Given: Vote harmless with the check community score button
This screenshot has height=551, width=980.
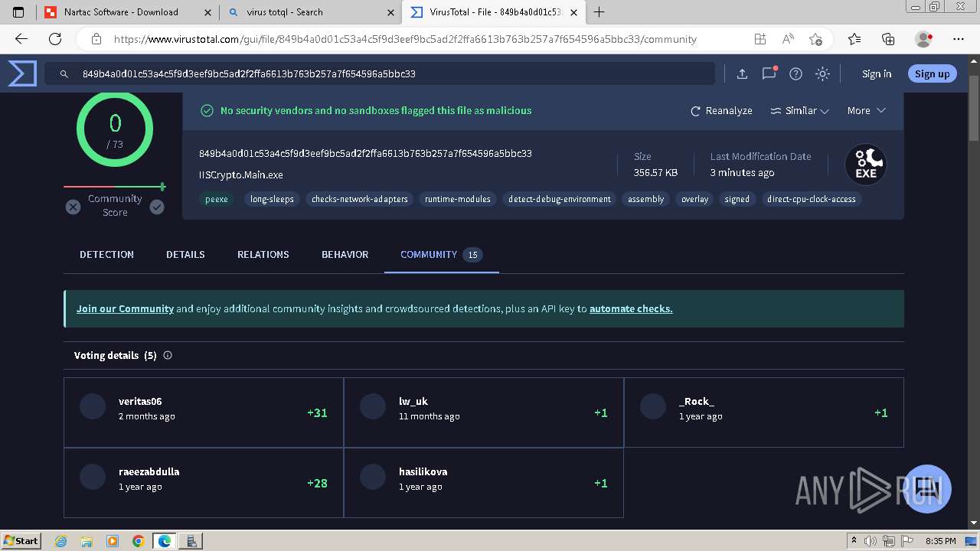Looking at the screenshot, I should tap(157, 207).
